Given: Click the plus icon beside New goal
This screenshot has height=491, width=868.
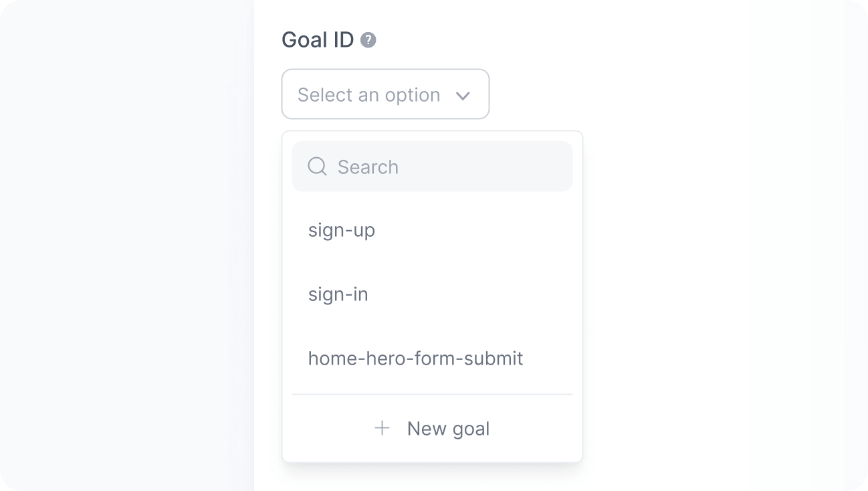Looking at the screenshot, I should point(382,428).
